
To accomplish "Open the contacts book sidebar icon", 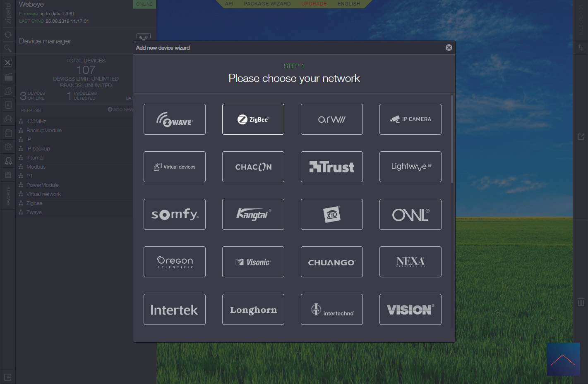I will coord(8,105).
